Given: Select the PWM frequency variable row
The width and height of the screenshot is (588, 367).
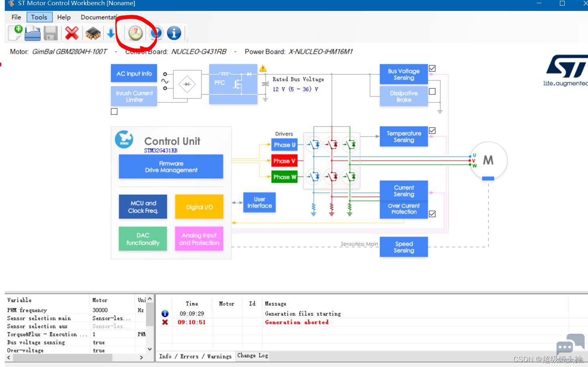Looking at the screenshot, I should (75, 310).
